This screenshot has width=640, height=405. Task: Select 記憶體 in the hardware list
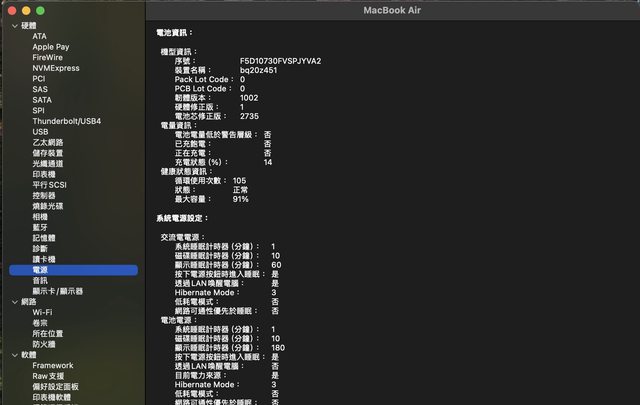tap(45, 238)
